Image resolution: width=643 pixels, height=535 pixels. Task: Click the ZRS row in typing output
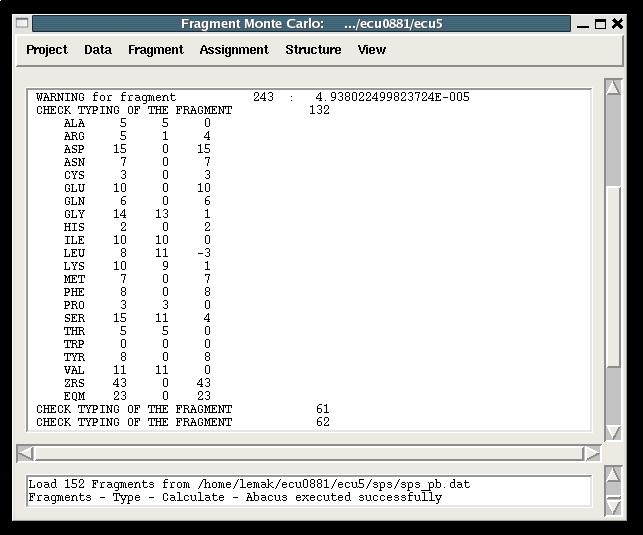click(138, 383)
